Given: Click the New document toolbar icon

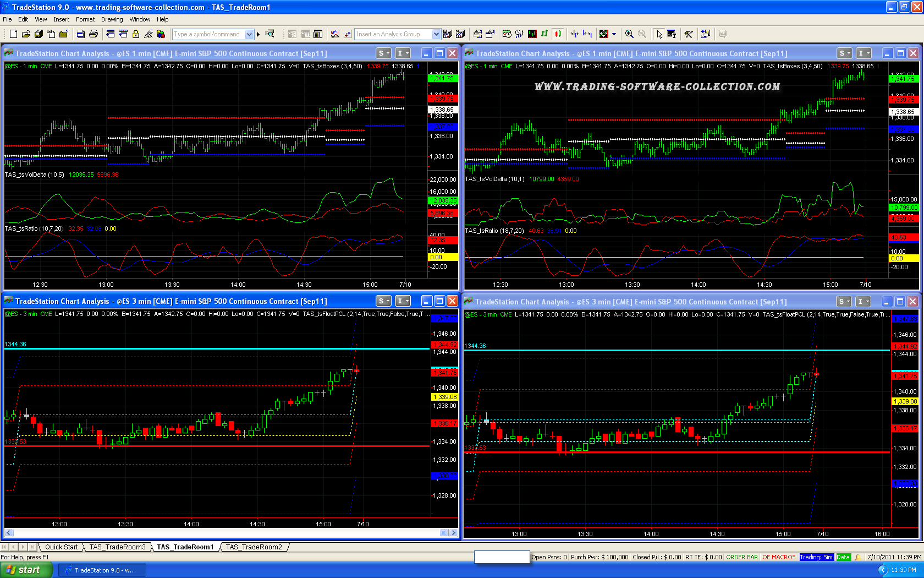Looking at the screenshot, I should 13,34.
